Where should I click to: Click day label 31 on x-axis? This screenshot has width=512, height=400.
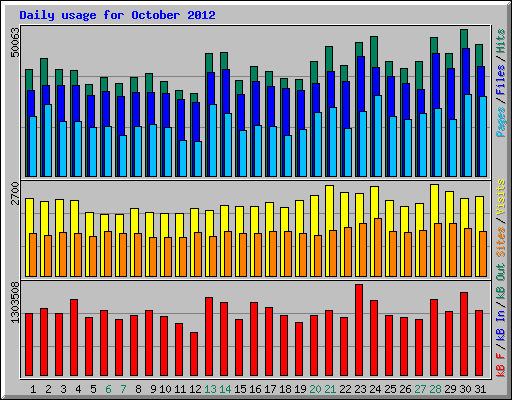click(x=480, y=389)
